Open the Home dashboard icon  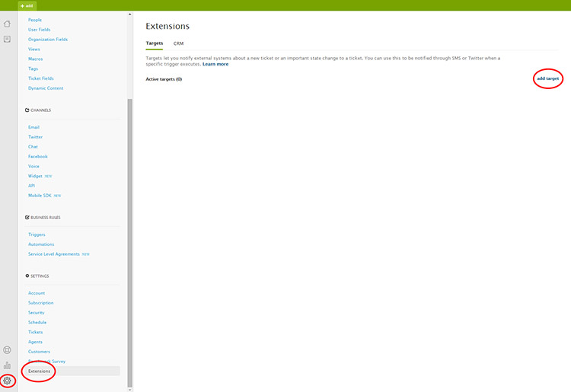pyautogui.click(x=8, y=24)
